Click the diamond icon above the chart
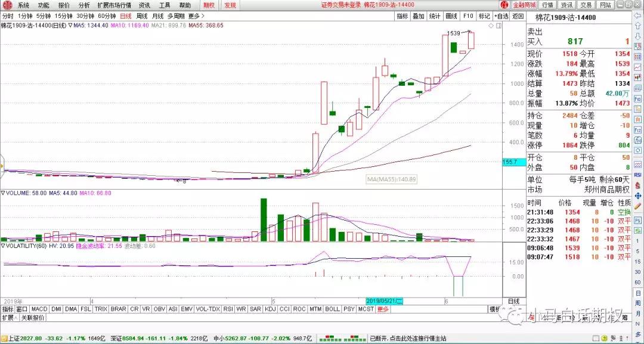 coord(491,26)
